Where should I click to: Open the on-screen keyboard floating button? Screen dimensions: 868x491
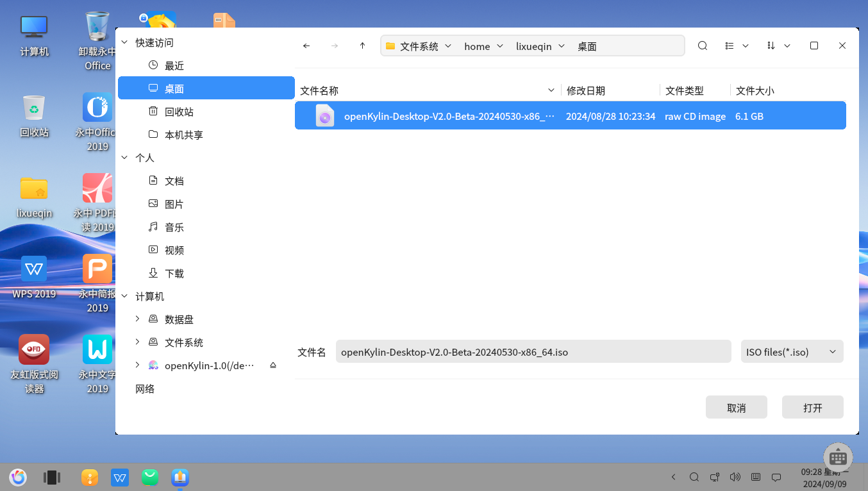coord(838,458)
